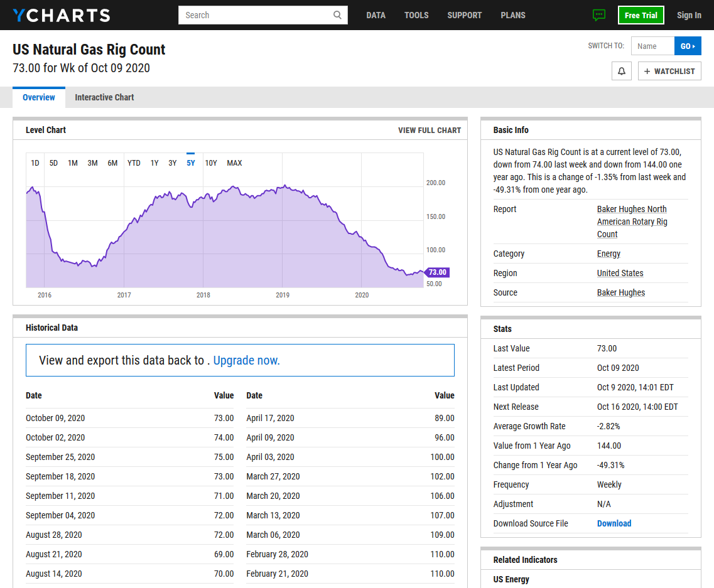The image size is (714, 588).
Task: Click the 100.00 value for April 03
Action: [442, 457]
